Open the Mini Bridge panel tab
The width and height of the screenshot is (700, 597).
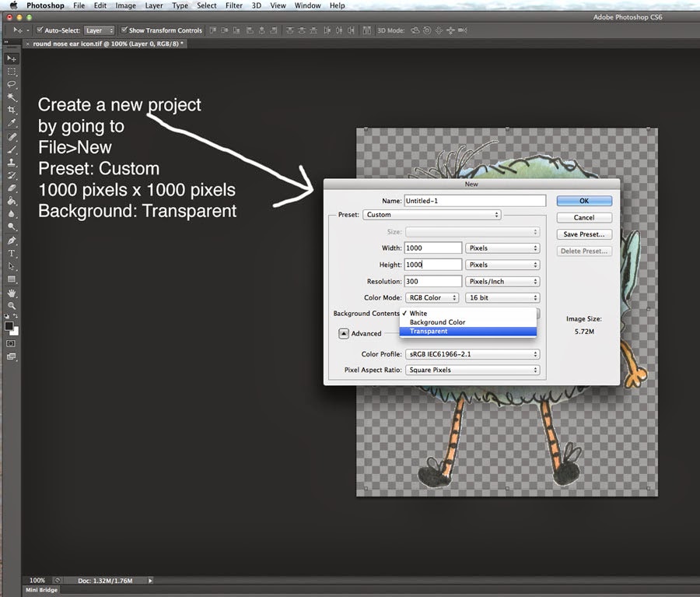point(41,590)
